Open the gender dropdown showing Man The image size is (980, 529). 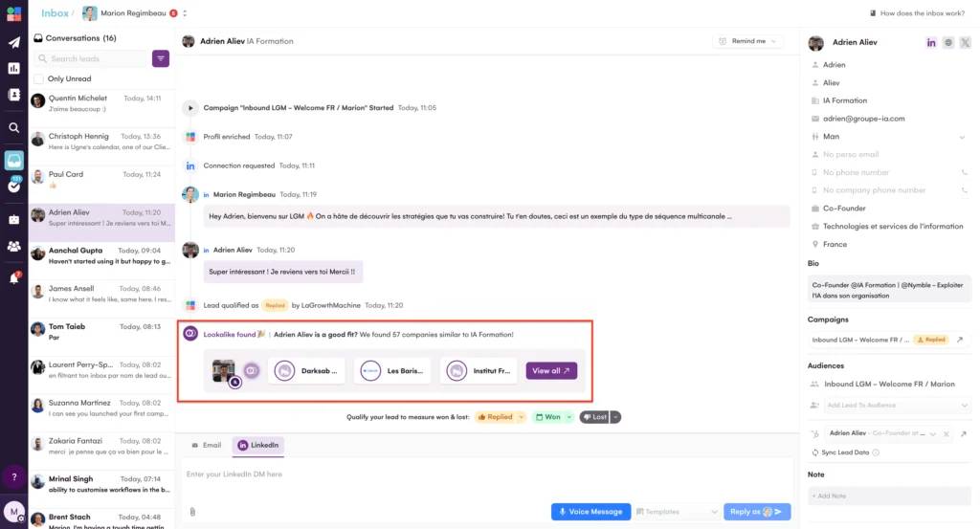(x=888, y=137)
